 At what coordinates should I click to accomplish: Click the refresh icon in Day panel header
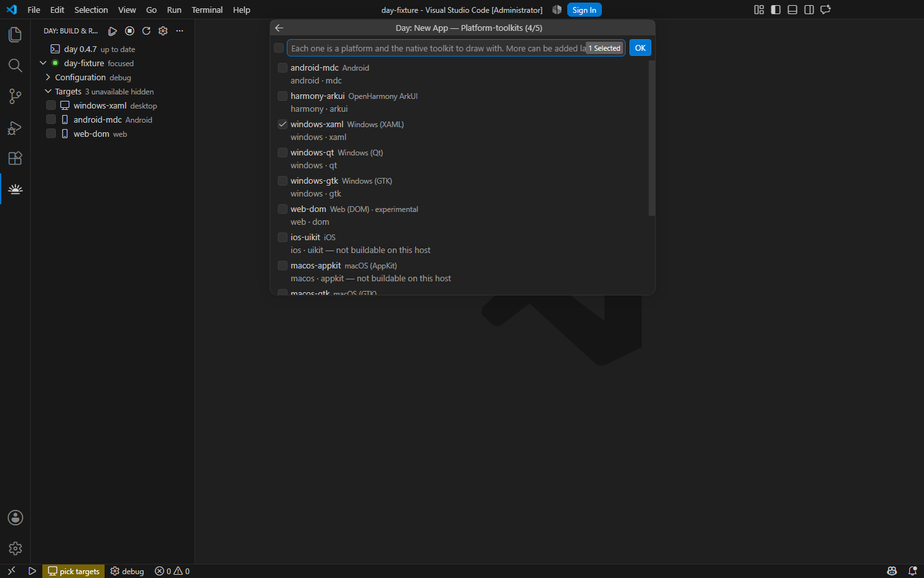click(x=146, y=31)
